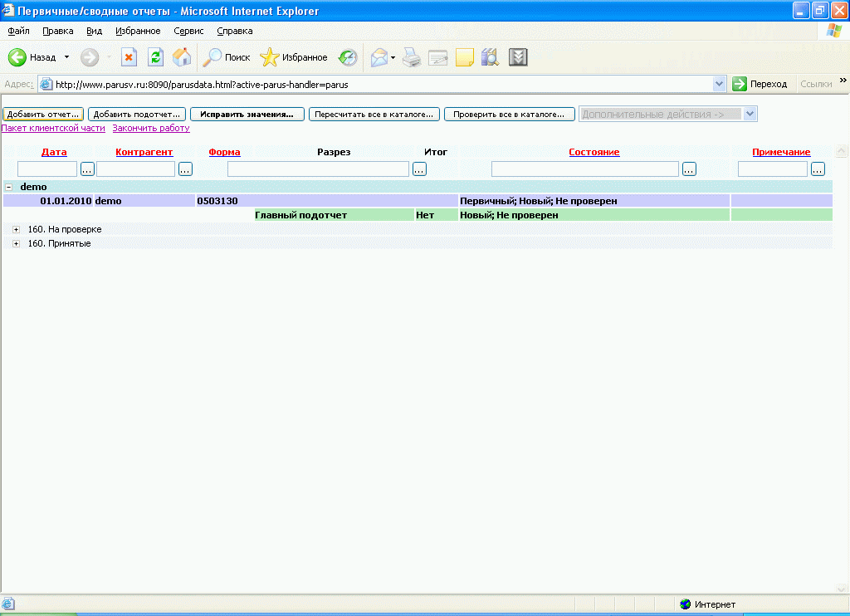Sort by the Контрагент column header
850x616 pixels.
pyautogui.click(x=144, y=153)
